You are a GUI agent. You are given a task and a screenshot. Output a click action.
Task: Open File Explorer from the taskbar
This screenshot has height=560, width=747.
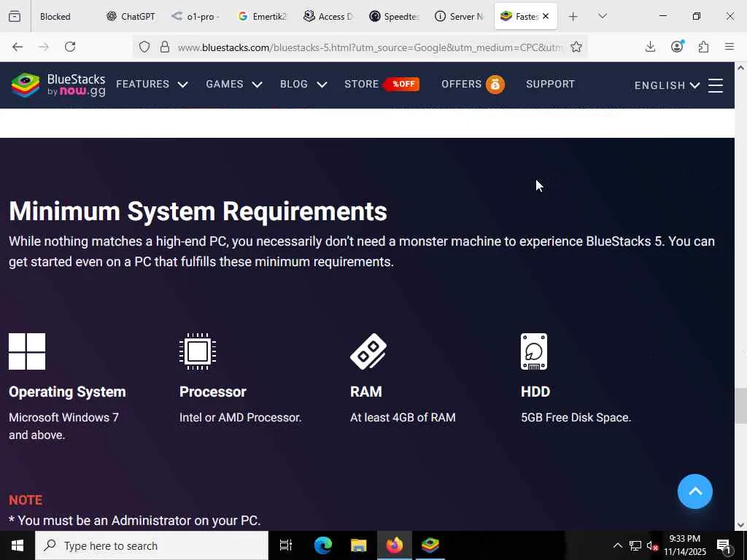click(x=359, y=545)
